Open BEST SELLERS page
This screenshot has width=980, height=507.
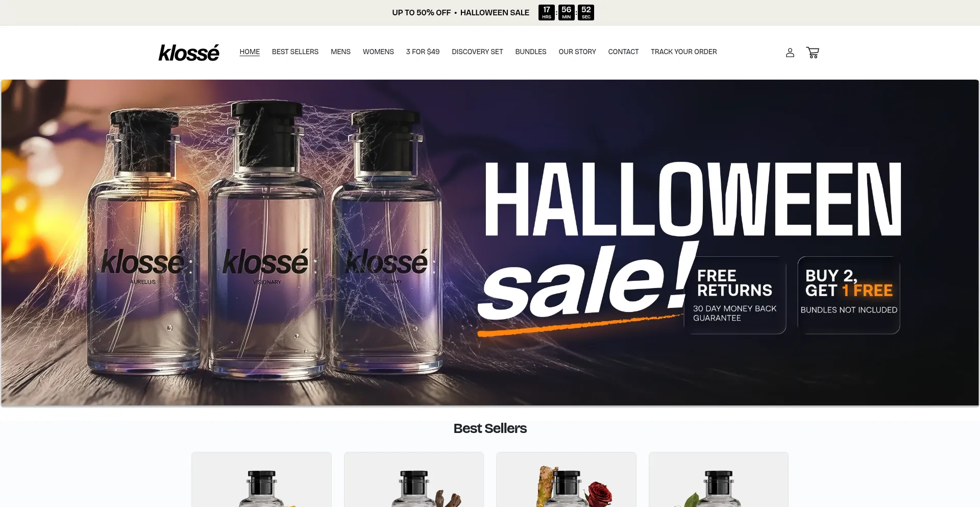pos(295,52)
